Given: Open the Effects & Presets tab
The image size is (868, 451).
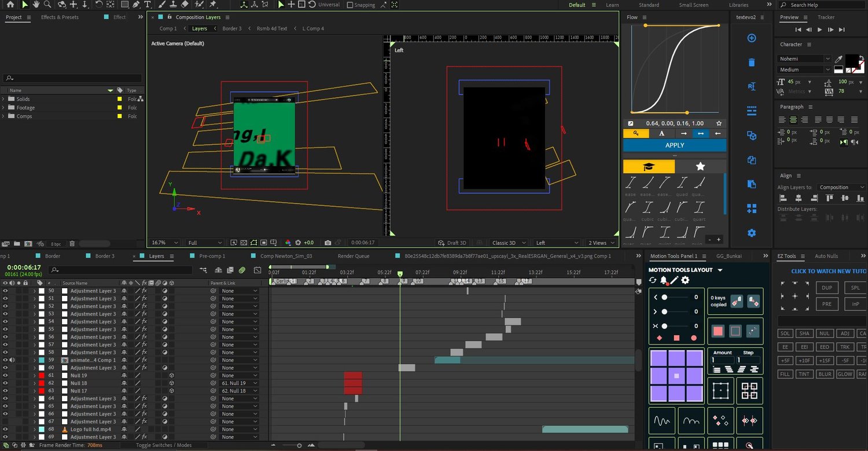Looking at the screenshot, I should click(x=60, y=17).
